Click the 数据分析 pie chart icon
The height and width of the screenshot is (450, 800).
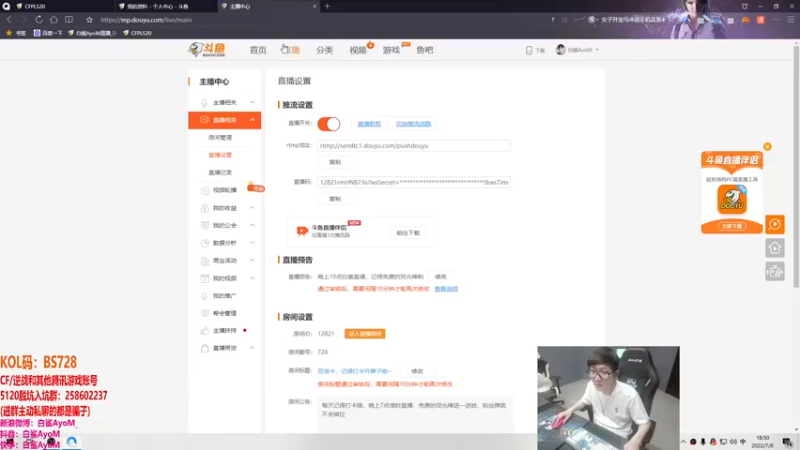[x=205, y=243]
